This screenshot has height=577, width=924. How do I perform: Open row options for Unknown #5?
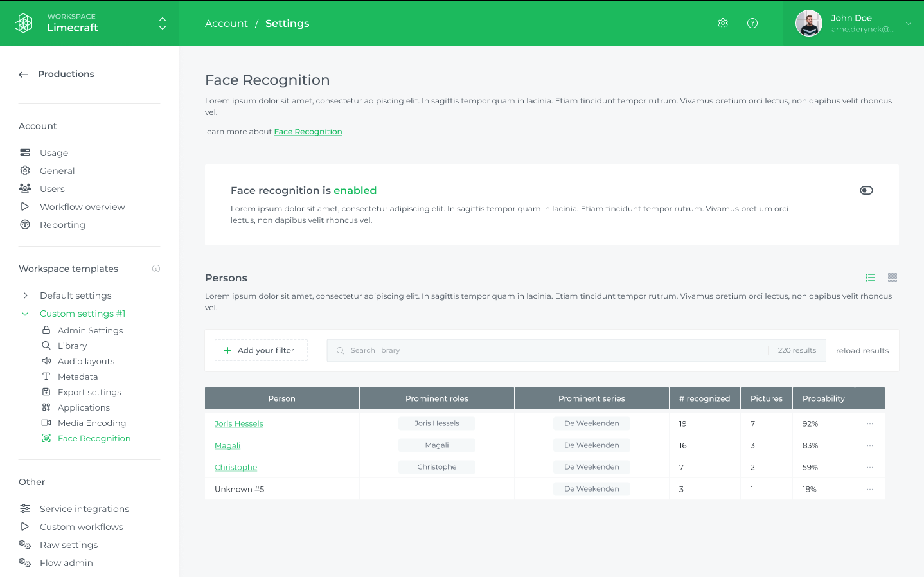(870, 489)
